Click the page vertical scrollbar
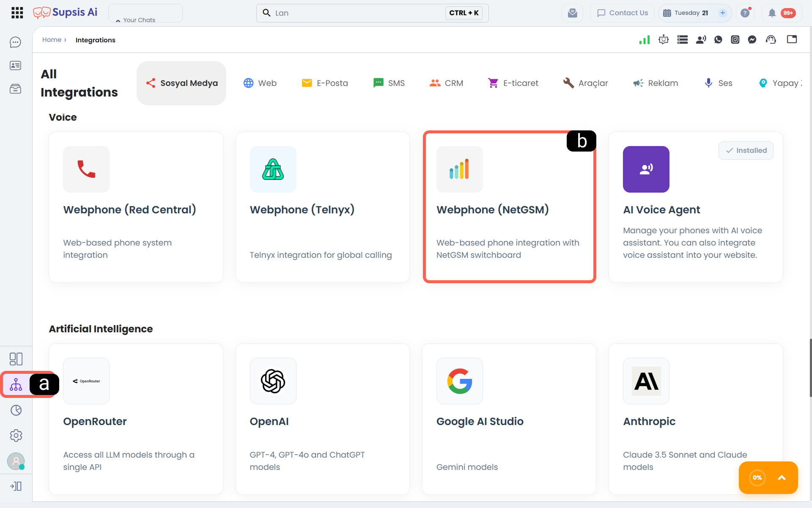 (810, 367)
